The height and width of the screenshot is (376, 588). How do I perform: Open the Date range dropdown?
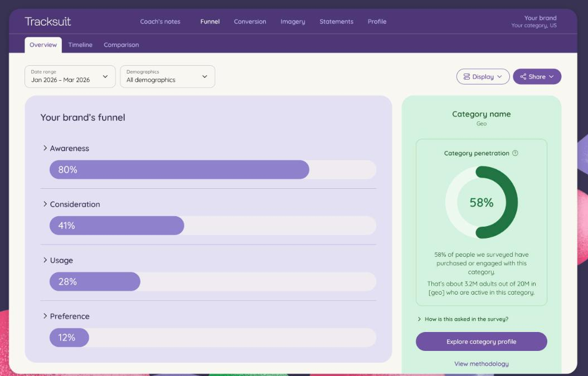70,76
